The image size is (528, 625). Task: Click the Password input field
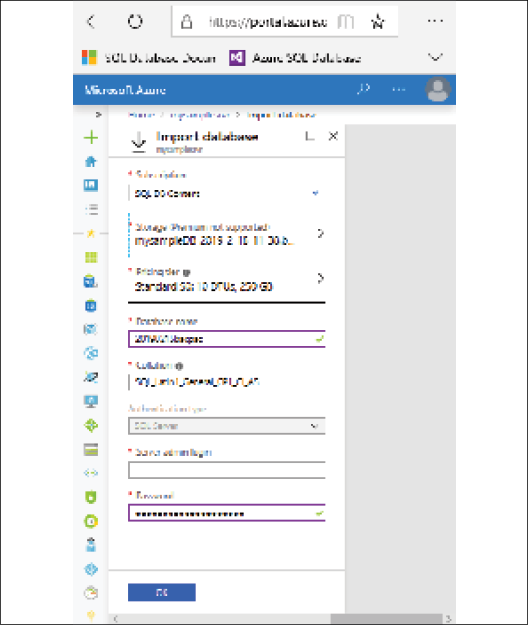coord(226,513)
